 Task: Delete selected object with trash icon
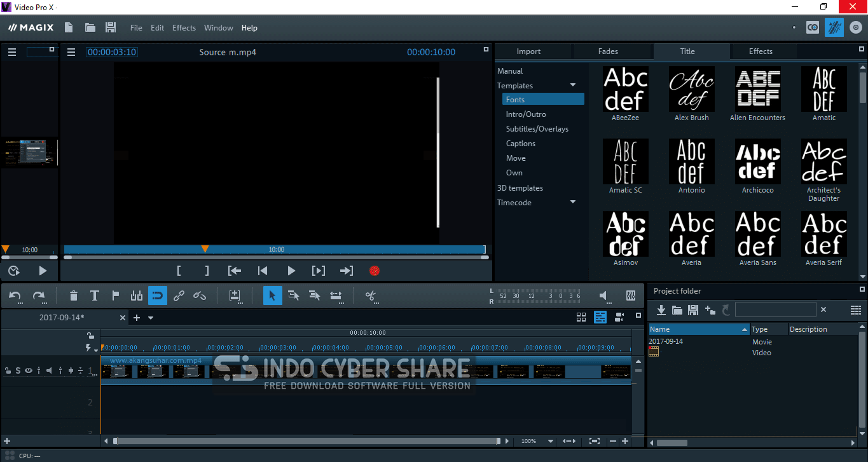pos(74,296)
